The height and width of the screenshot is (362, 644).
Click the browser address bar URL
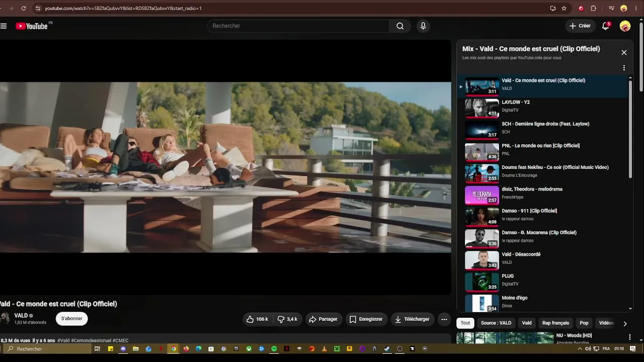(x=123, y=9)
